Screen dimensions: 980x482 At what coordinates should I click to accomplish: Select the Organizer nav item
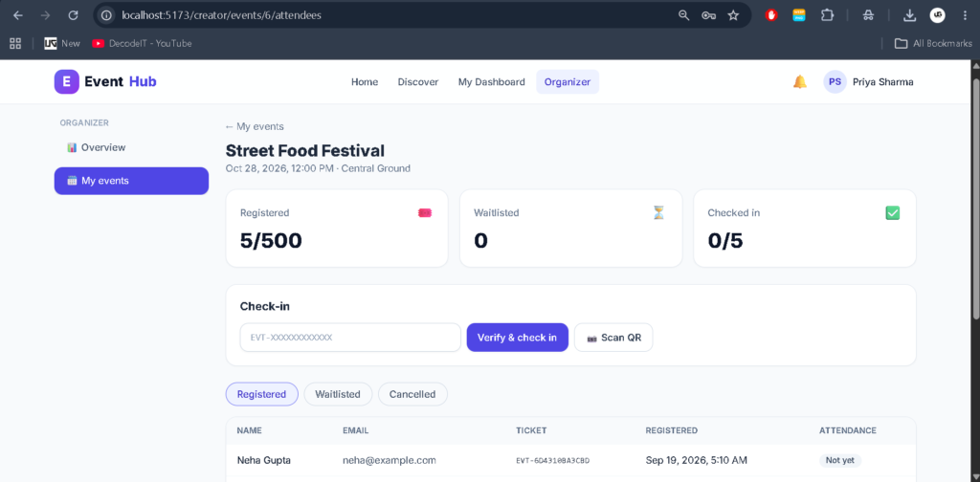568,82
